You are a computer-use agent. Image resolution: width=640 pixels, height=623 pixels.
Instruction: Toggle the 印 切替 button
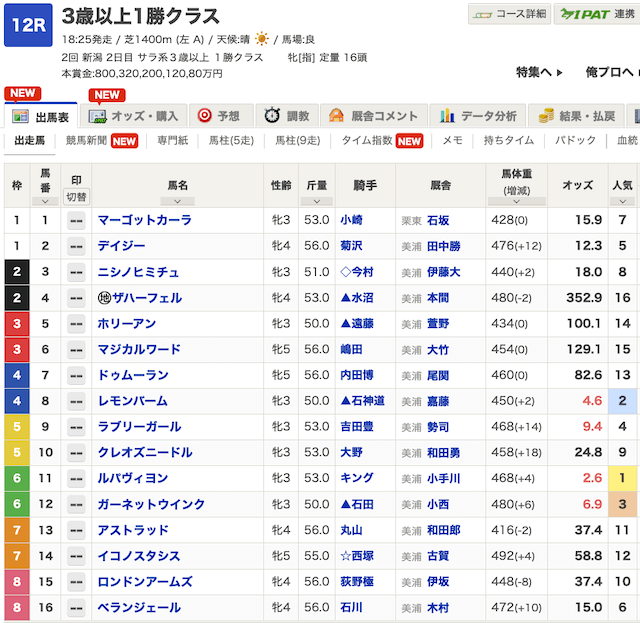(76, 196)
